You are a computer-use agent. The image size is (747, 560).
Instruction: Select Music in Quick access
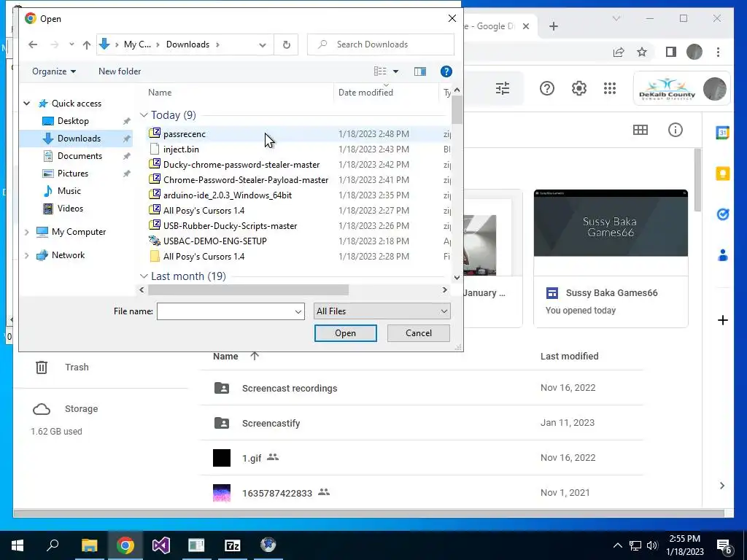click(69, 191)
